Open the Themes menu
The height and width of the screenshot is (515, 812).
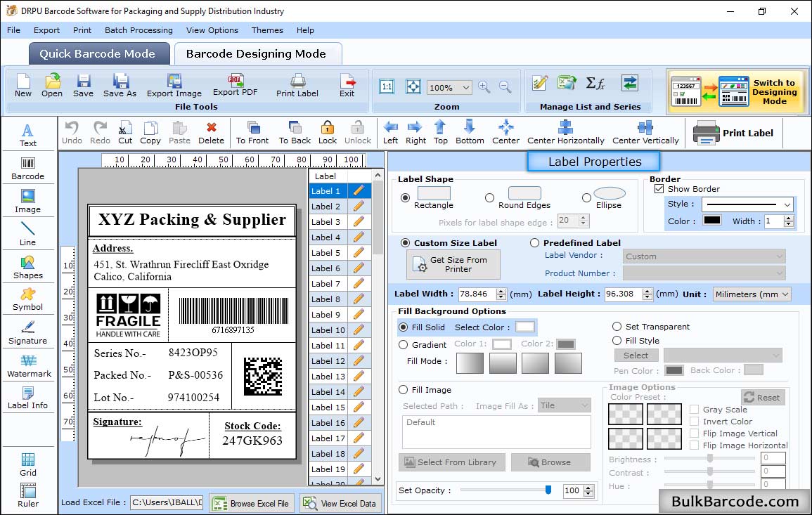pyautogui.click(x=267, y=30)
